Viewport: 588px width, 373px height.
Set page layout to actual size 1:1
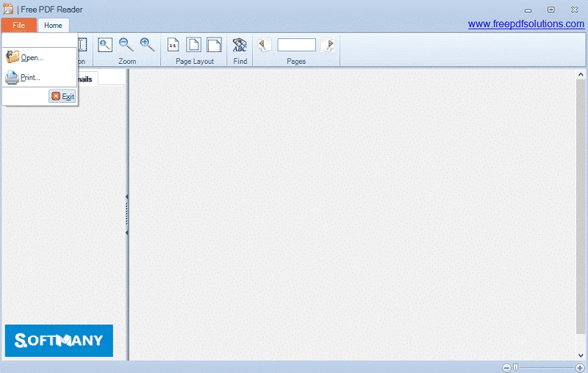[173, 45]
